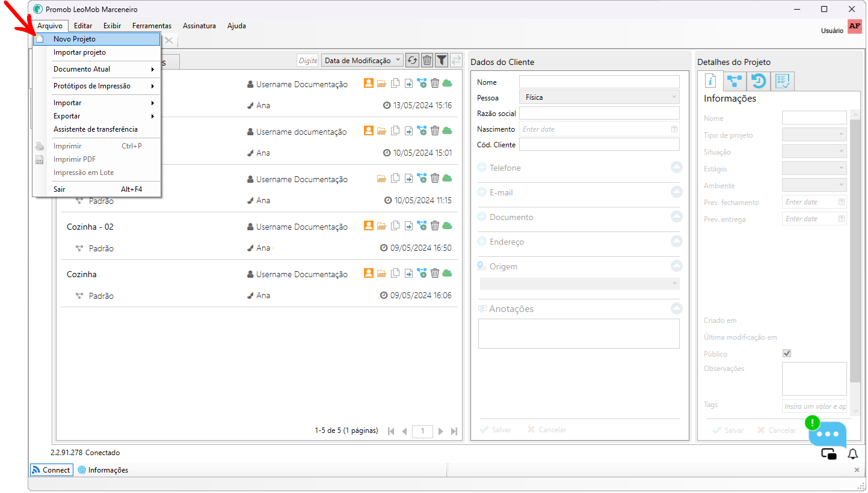Screen dimensions: 868x493
Task: Open the Assinatura menu
Action: click(x=199, y=26)
